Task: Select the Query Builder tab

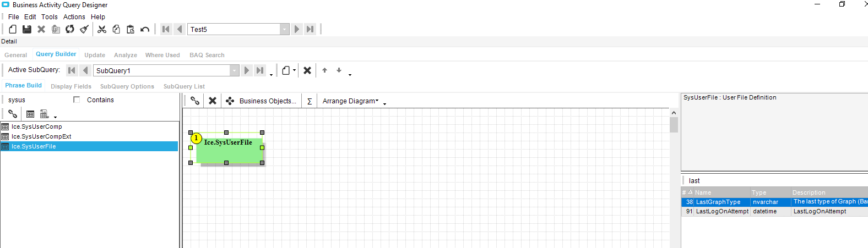Action: [x=56, y=54]
